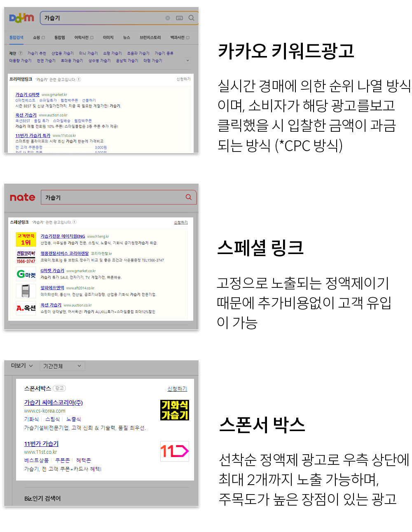Click the Daum search magnifier icon
The image size is (412, 532).
pyautogui.click(x=192, y=18)
